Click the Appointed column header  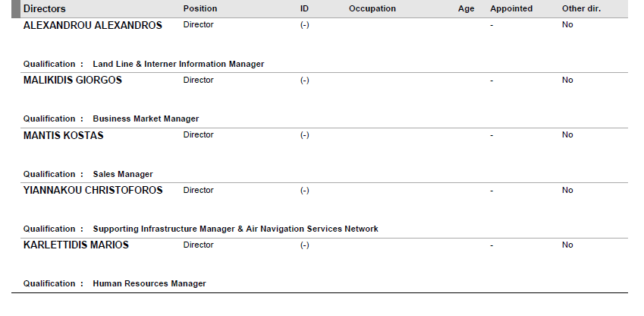coord(511,8)
